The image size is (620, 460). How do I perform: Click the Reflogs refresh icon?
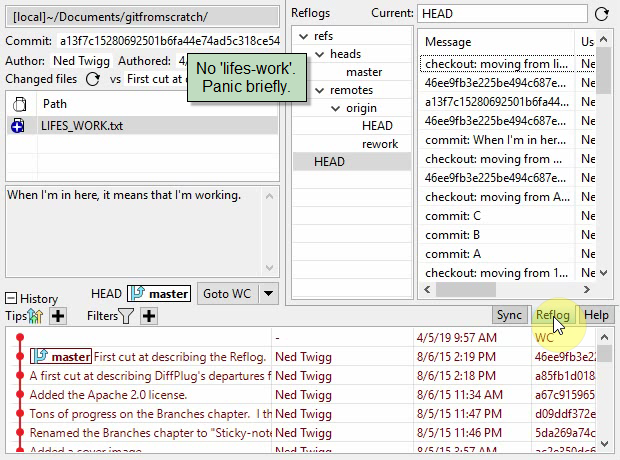tap(601, 13)
